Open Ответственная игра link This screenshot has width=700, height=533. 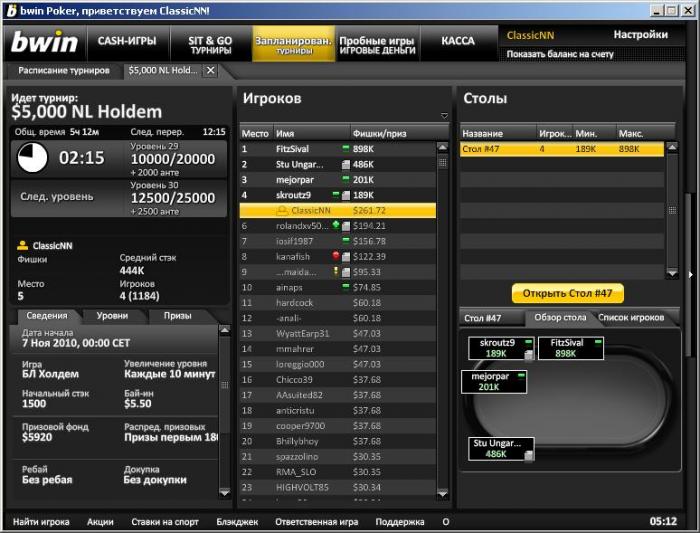click(x=317, y=521)
